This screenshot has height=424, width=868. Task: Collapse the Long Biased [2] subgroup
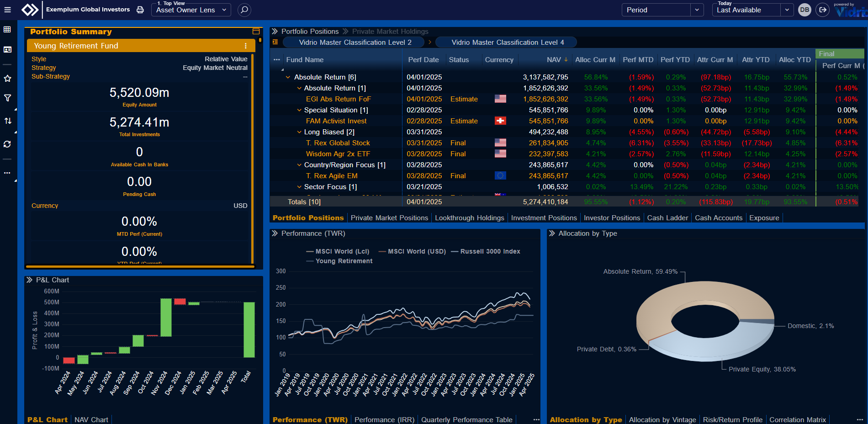299,132
